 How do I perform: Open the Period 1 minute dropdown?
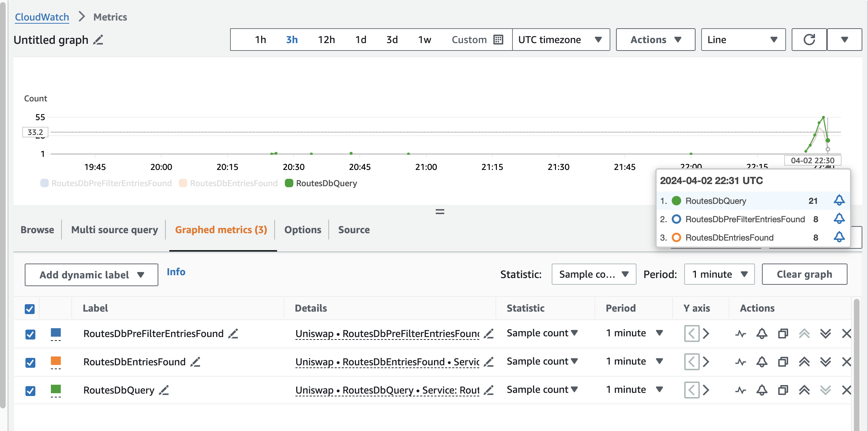point(719,274)
